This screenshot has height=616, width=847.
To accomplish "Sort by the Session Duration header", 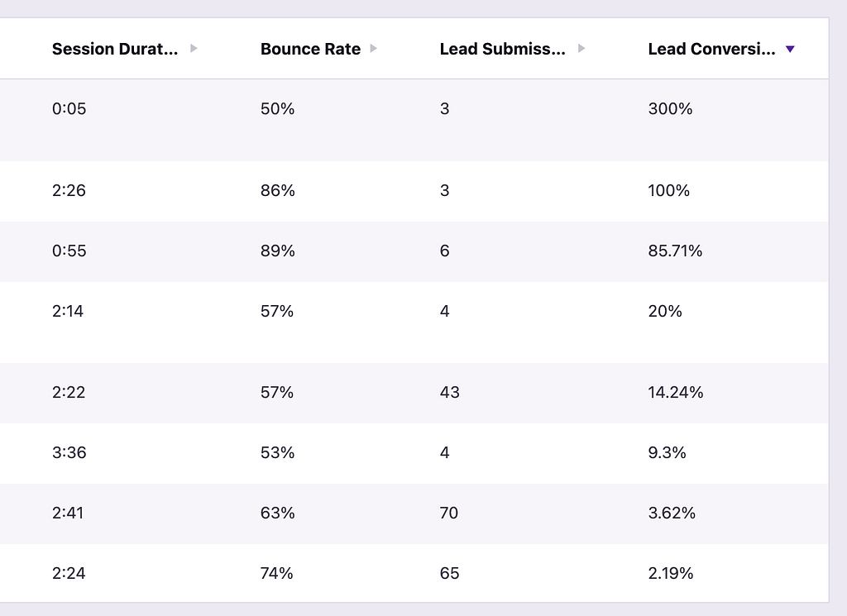I will (x=114, y=49).
